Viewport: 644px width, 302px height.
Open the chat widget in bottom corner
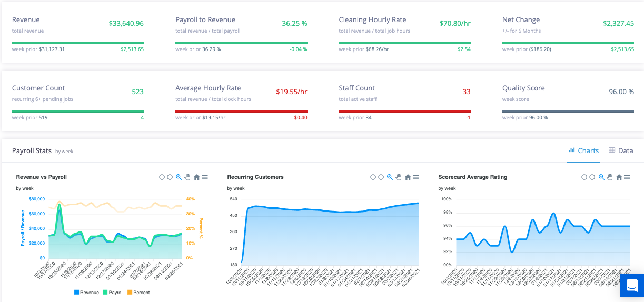coord(632,286)
